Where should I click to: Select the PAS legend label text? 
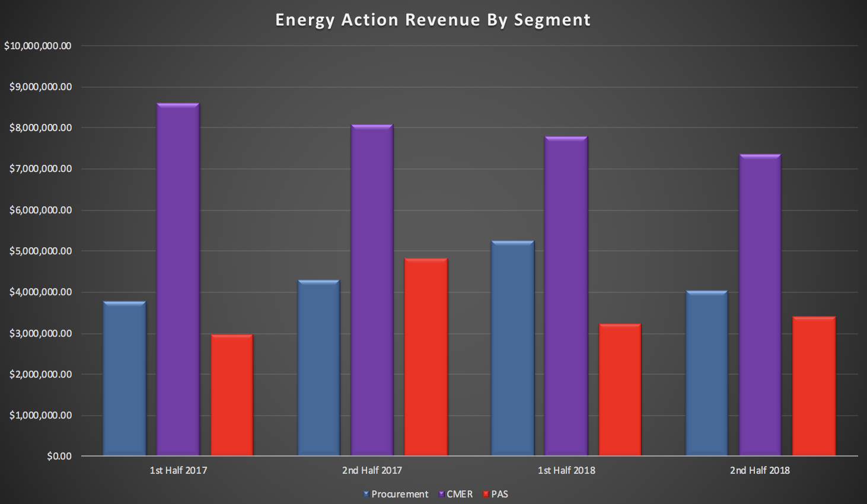pos(500,494)
